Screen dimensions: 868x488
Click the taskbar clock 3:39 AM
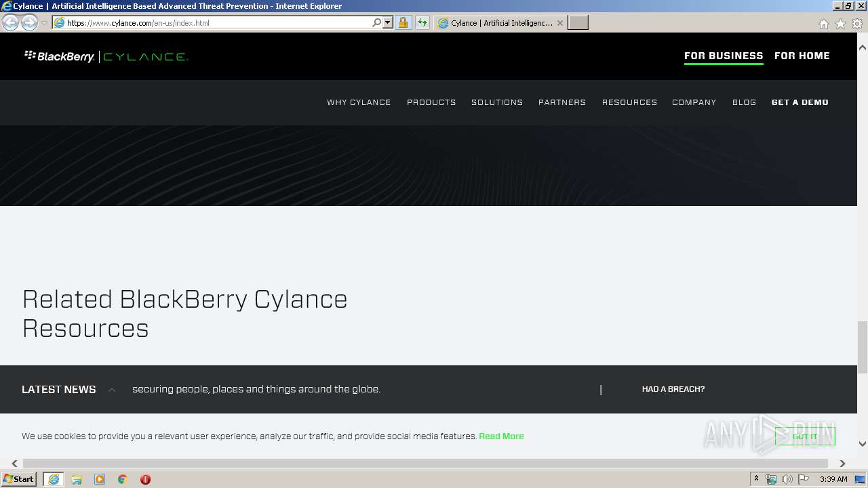pos(833,479)
